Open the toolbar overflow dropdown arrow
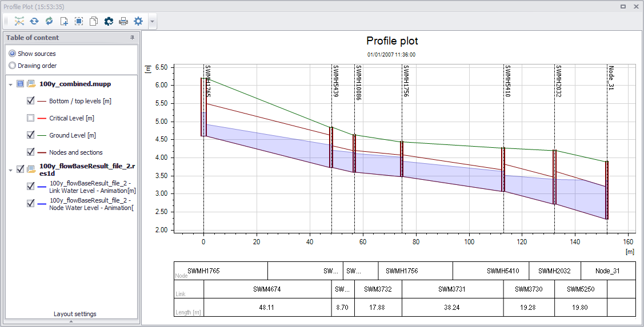Image resolution: width=644 pixels, height=327 pixels. [153, 21]
